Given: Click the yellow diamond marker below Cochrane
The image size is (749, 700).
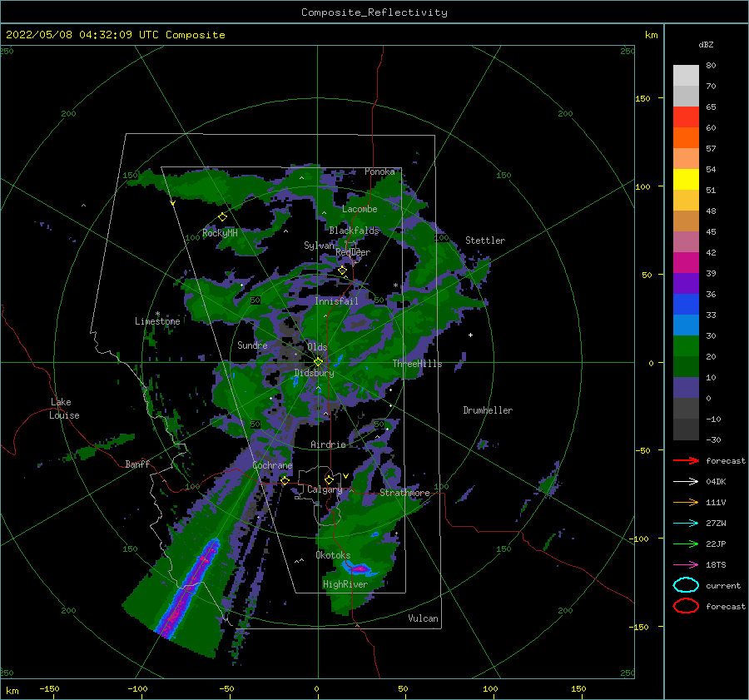Looking at the screenshot, I should [285, 480].
